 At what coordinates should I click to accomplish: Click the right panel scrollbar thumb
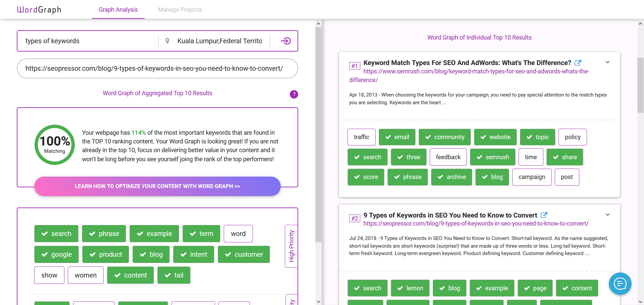point(640,85)
